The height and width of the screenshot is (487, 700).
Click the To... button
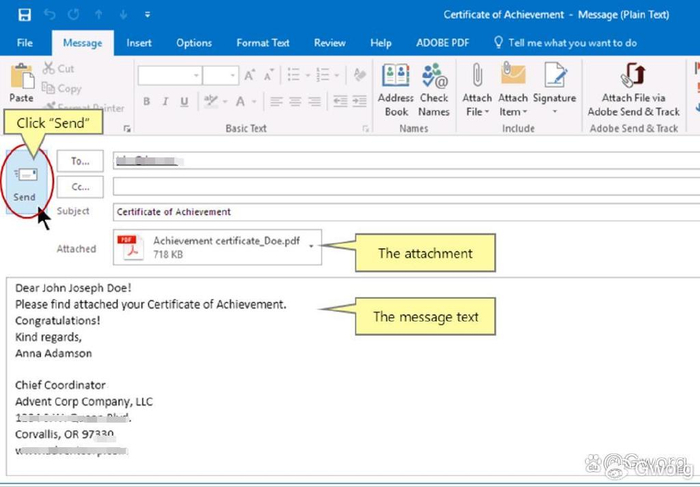pos(80,160)
